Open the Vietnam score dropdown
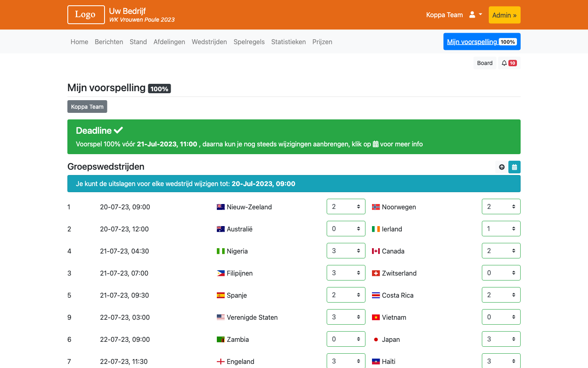 [x=501, y=317]
